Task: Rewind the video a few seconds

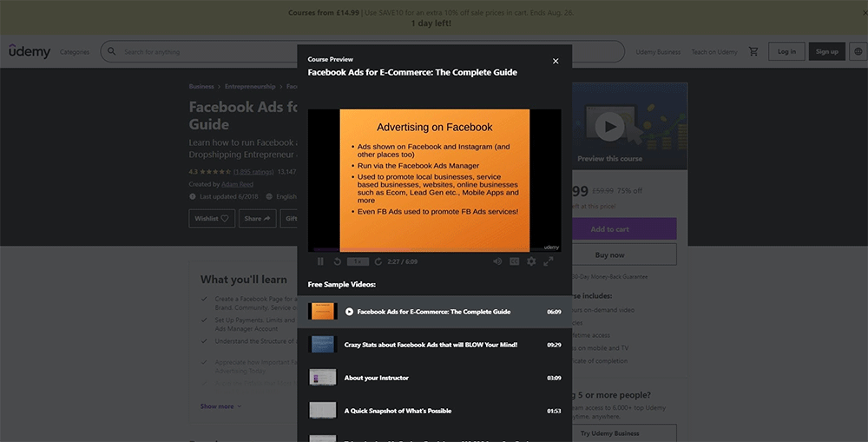Action: (x=338, y=261)
